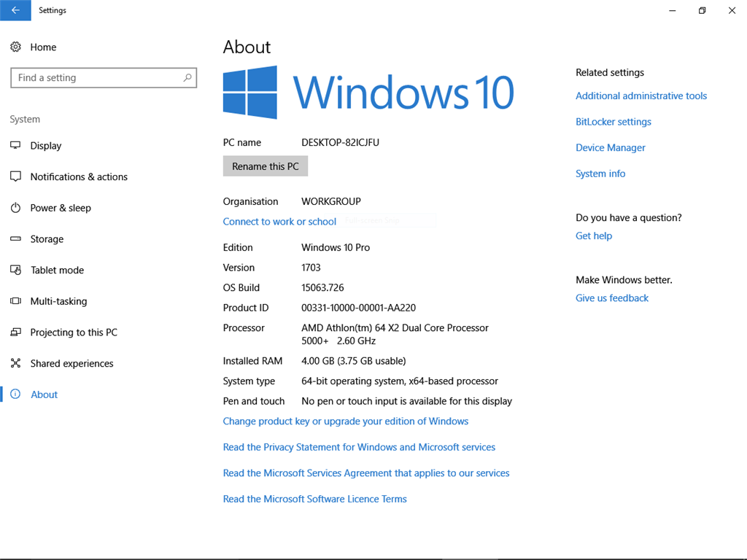Click the Storage drive icon

16,238
